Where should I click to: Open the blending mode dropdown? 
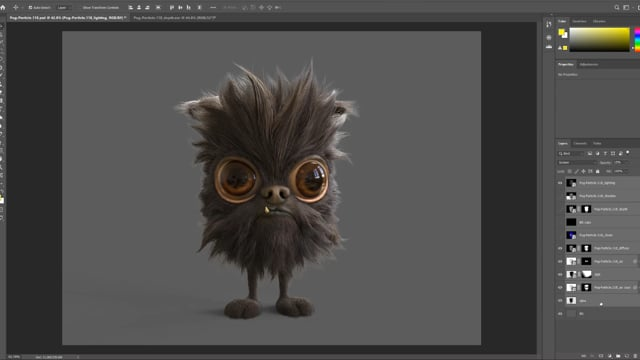[577, 162]
